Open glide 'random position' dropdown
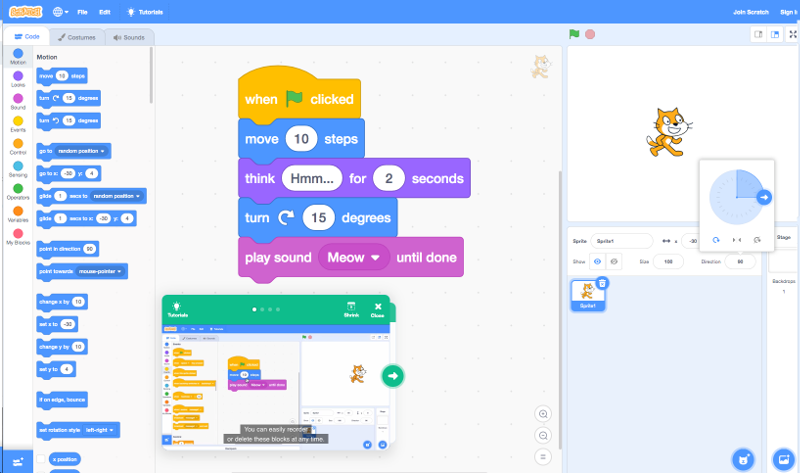 [117, 196]
